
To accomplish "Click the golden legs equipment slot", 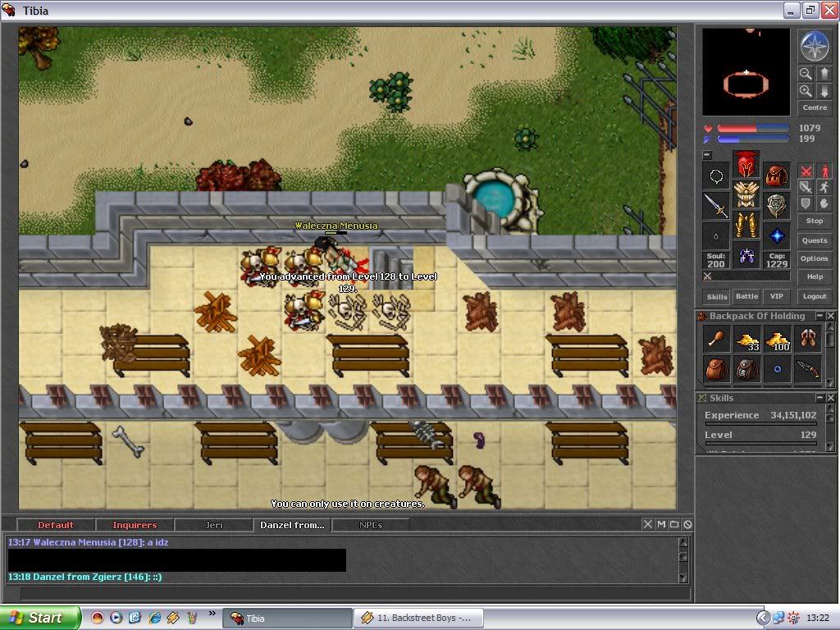I will tap(746, 225).
